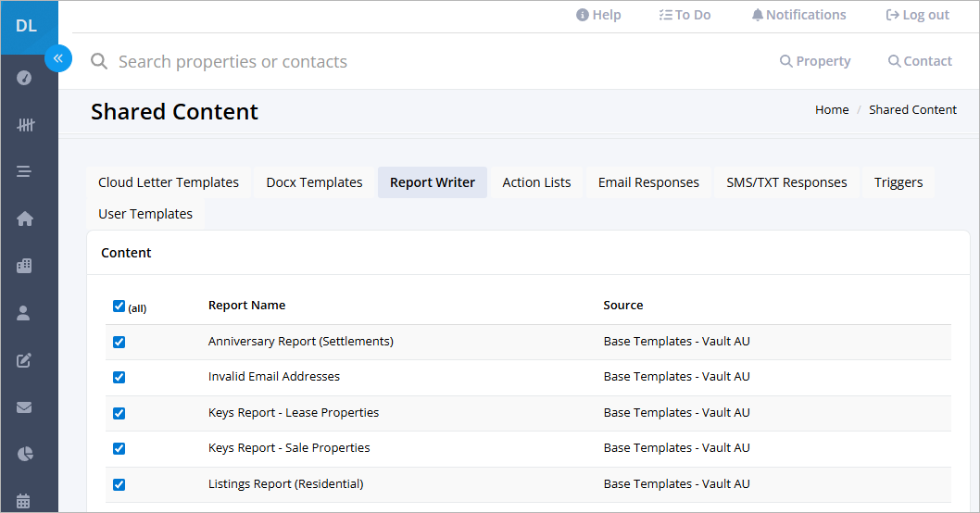
Task: Open the dashboard gauge icon in sidebar
Action: (24, 78)
